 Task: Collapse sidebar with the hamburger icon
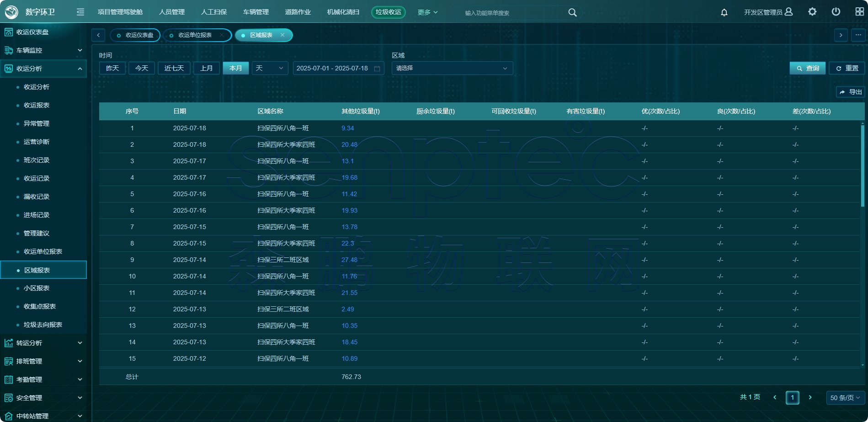pos(80,12)
